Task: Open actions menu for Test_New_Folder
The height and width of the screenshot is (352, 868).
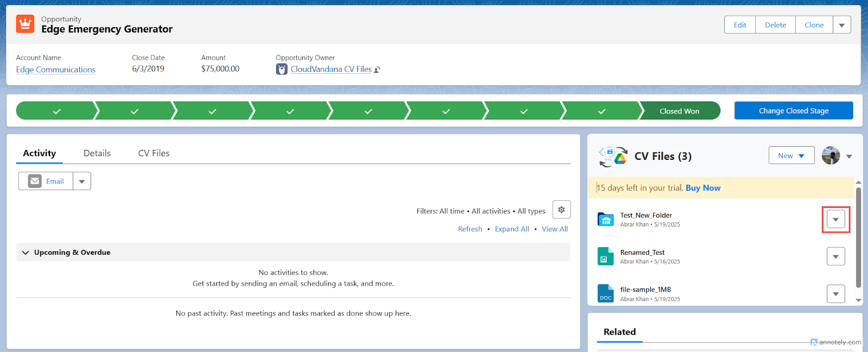Action: pos(836,219)
